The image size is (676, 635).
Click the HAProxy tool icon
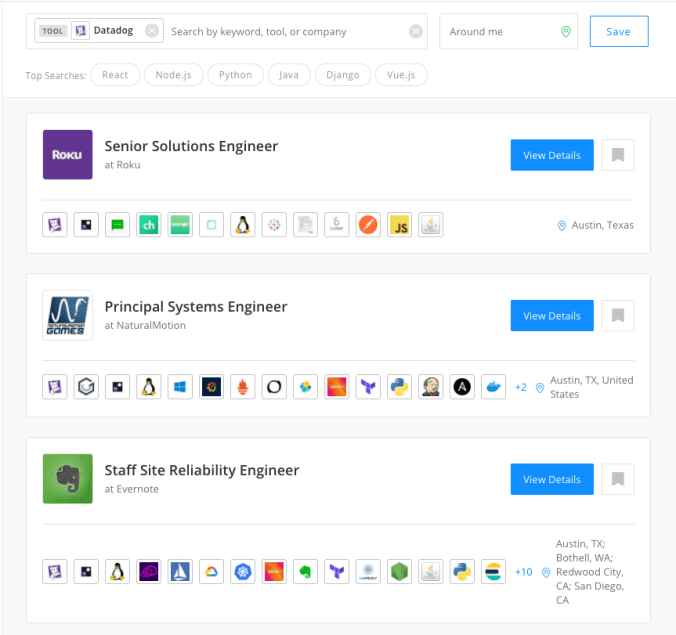tap(368, 572)
